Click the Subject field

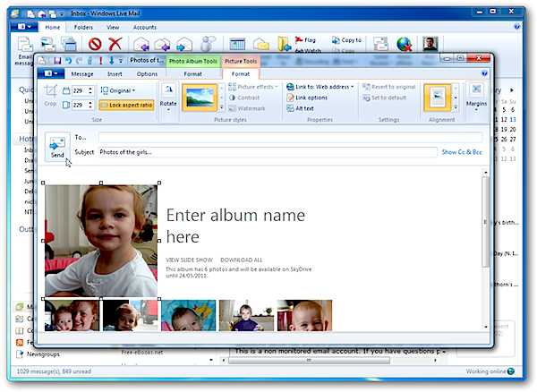point(268,152)
